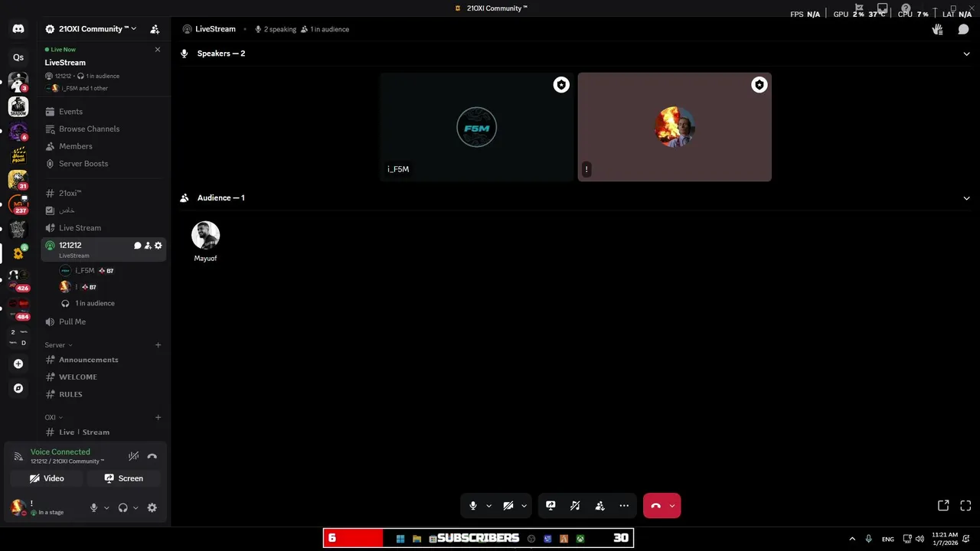Select the flame avatar speaker tile
980x551 pixels.
pyautogui.click(x=675, y=127)
